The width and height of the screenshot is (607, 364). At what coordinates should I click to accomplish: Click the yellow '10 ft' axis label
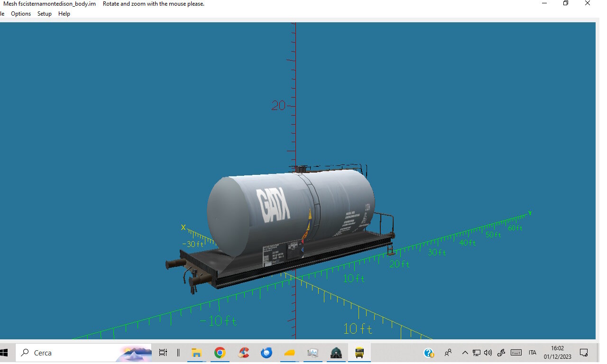pyautogui.click(x=358, y=328)
